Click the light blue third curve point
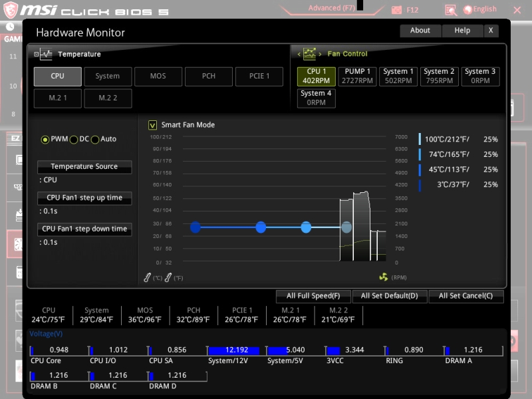The image size is (532, 399). pos(306,227)
